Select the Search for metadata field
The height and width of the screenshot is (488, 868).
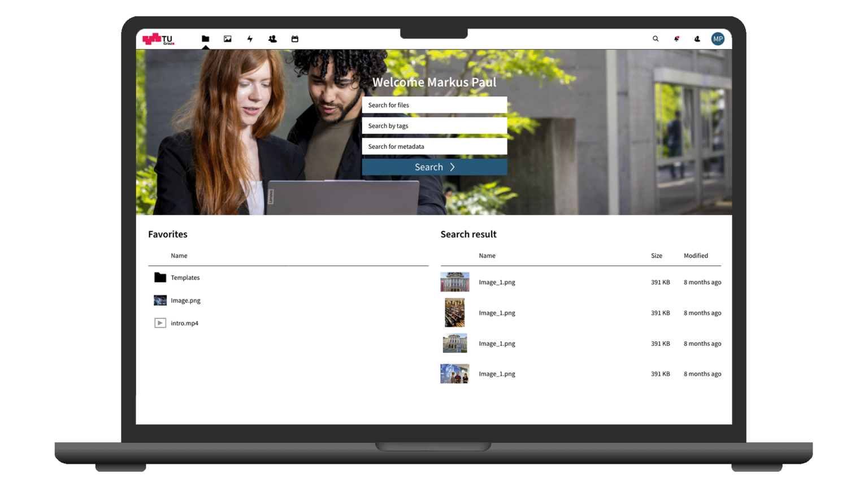pos(434,147)
